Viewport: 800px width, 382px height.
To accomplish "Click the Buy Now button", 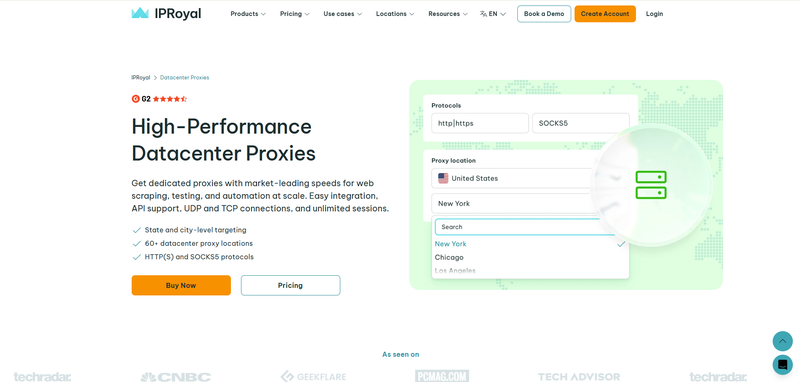I will (181, 285).
